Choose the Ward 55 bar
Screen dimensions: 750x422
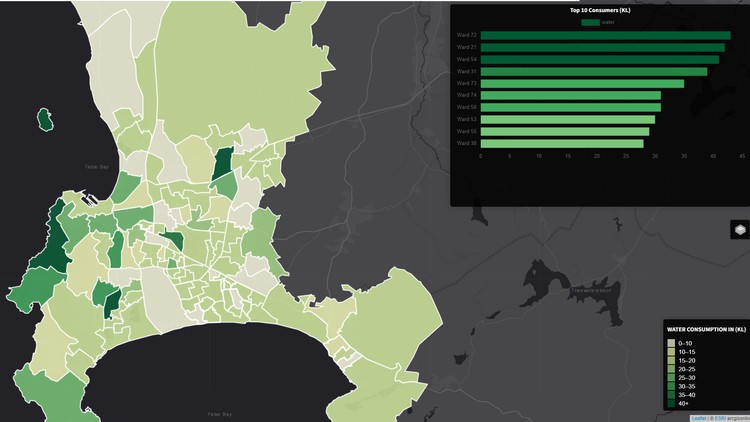click(564, 131)
